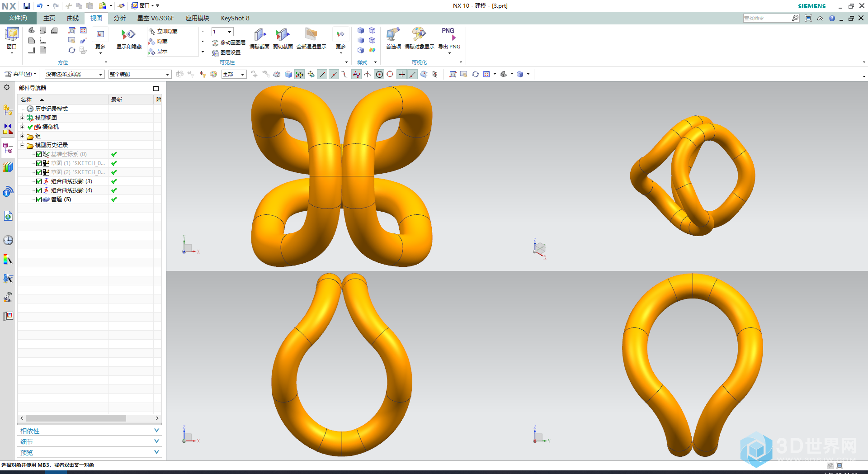Uncheck 管道 (5) checkbox
868x474 pixels.
click(x=39, y=199)
